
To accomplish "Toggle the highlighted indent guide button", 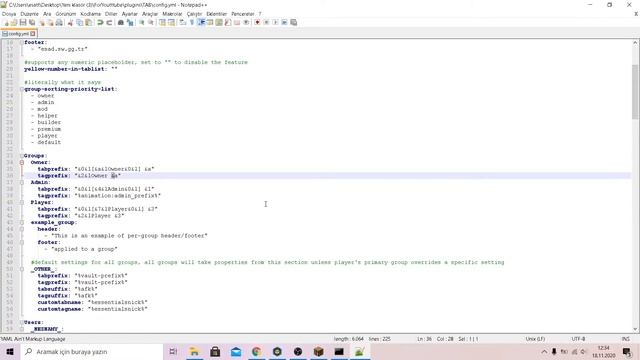I will click(x=201, y=22).
